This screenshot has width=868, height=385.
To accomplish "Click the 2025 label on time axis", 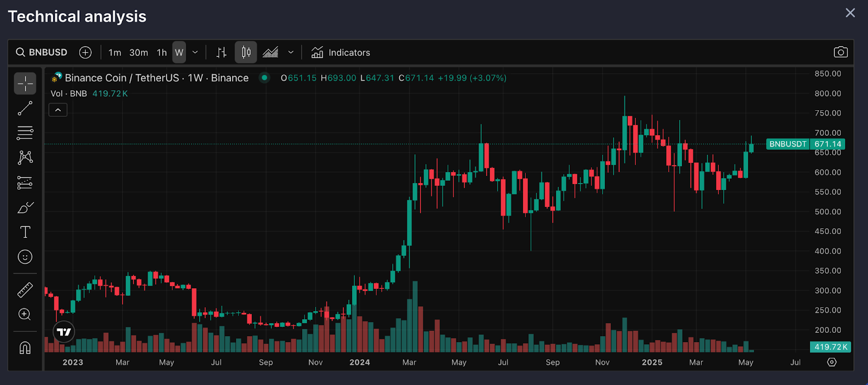I will coord(652,362).
